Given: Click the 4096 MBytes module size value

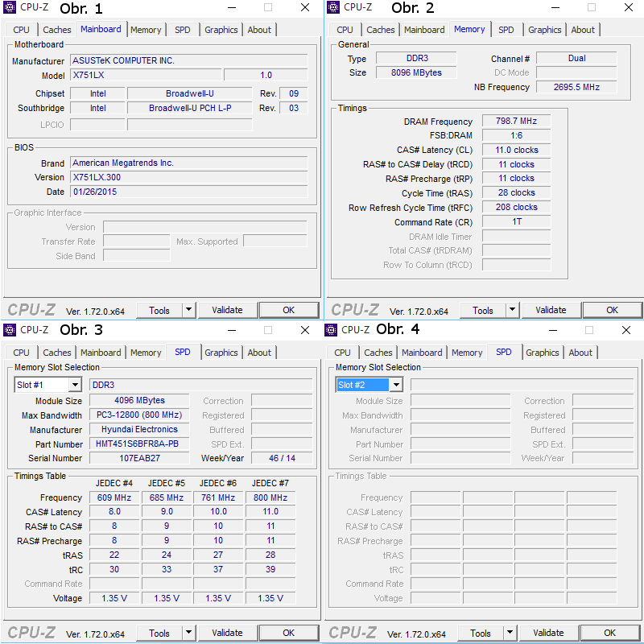Looking at the screenshot, I should point(139,400).
